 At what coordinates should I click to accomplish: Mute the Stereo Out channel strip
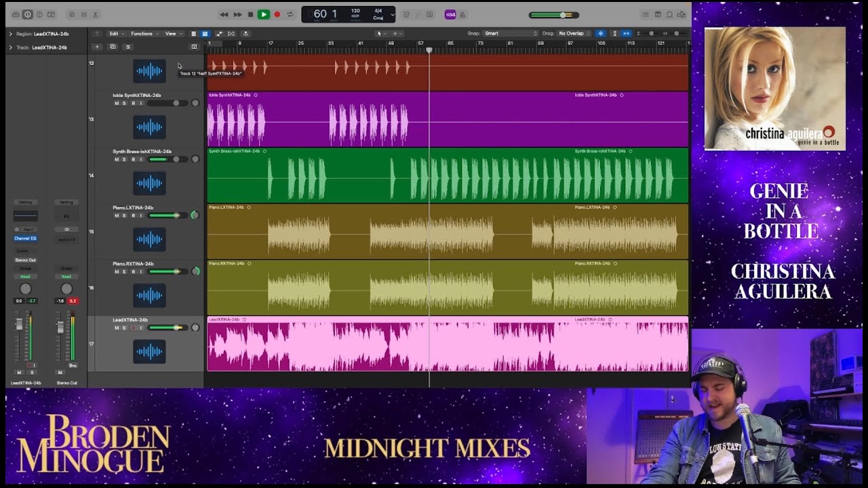60,373
